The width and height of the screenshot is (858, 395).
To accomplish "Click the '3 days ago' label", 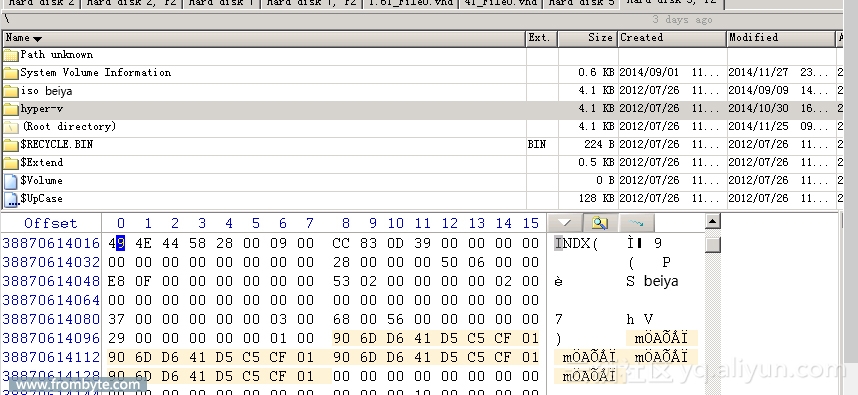I will click(682, 20).
